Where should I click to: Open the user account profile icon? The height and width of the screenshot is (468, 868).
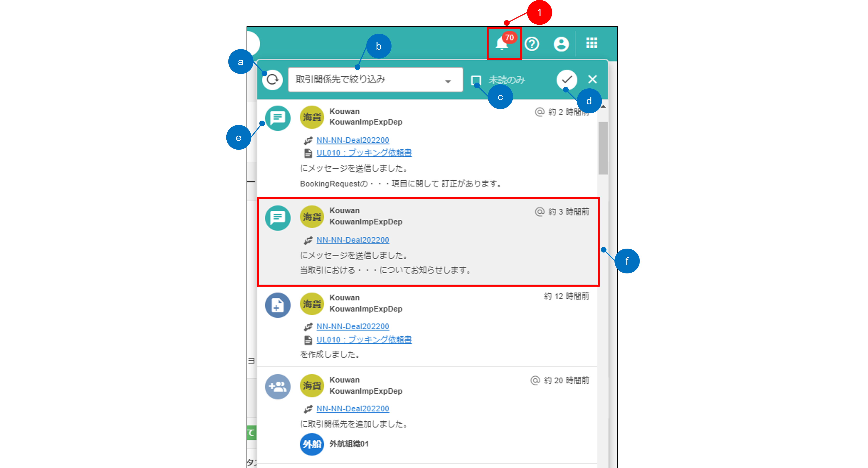[x=561, y=44]
